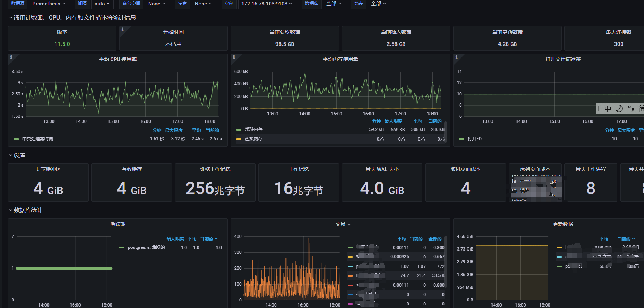
Task: Sort 更新数据 legend by 当前的 column
Action: [x=626, y=239]
